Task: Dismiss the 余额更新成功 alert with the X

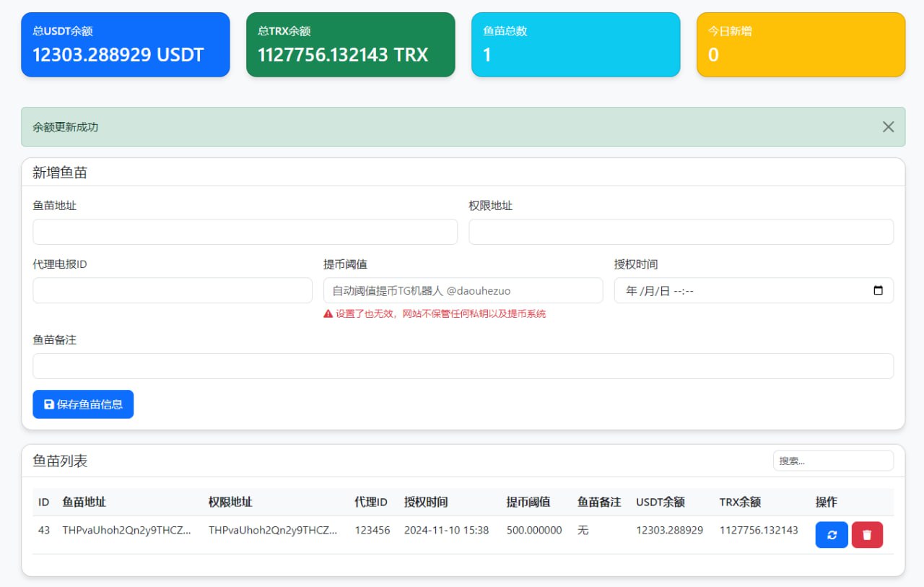Action: click(888, 127)
